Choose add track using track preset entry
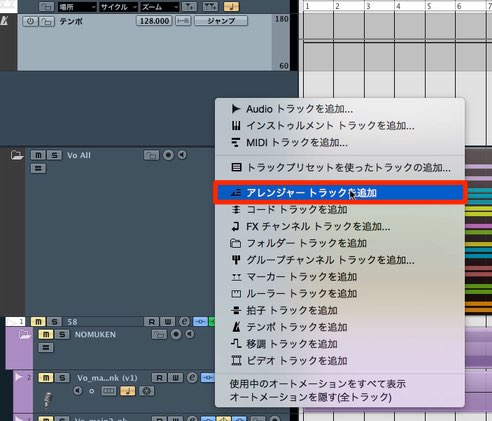 tap(340, 167)
